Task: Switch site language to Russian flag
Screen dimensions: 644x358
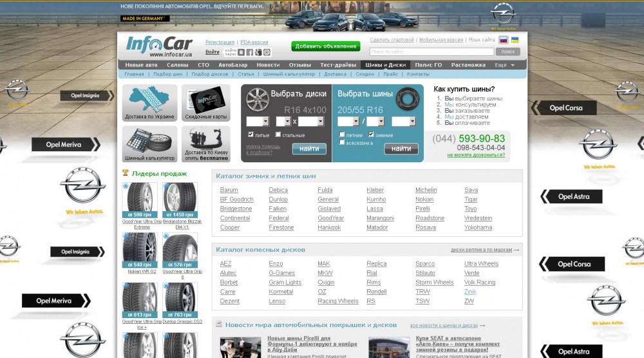Action: coord(504,40)
